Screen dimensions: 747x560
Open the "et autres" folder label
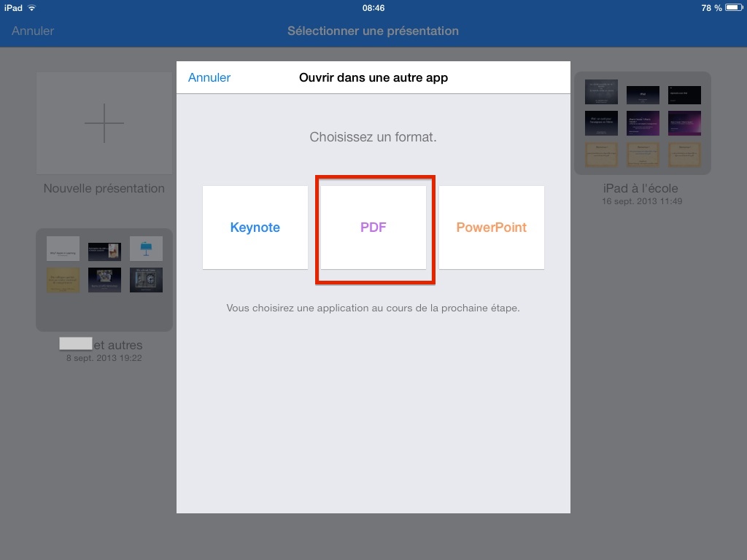pyautogui.click(x=117, y=345)
